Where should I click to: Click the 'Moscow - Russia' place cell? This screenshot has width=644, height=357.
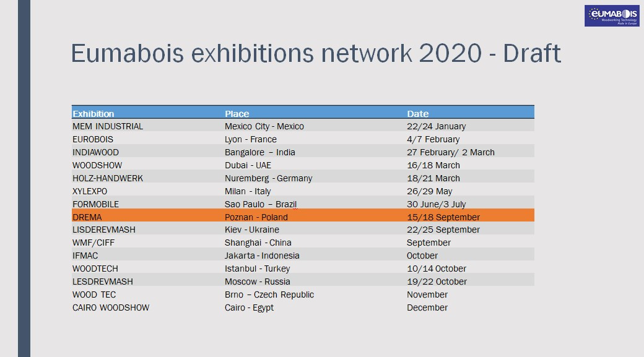258,282
